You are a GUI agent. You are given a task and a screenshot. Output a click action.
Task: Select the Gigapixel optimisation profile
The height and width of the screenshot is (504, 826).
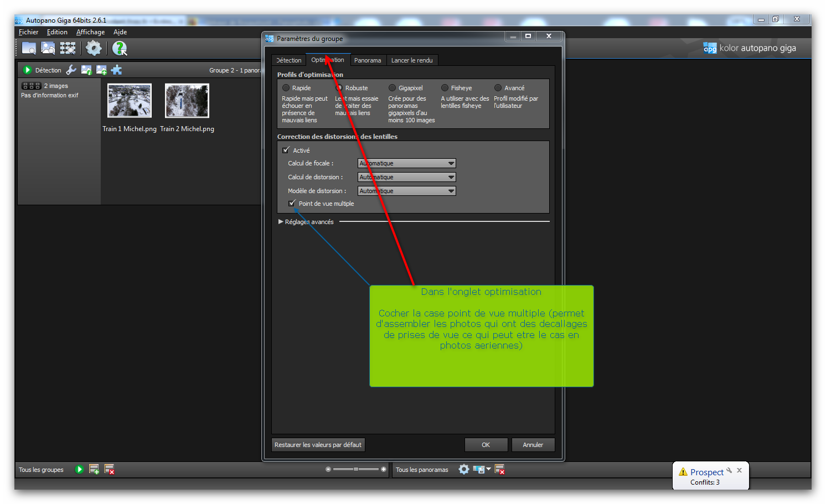(392, 88)
